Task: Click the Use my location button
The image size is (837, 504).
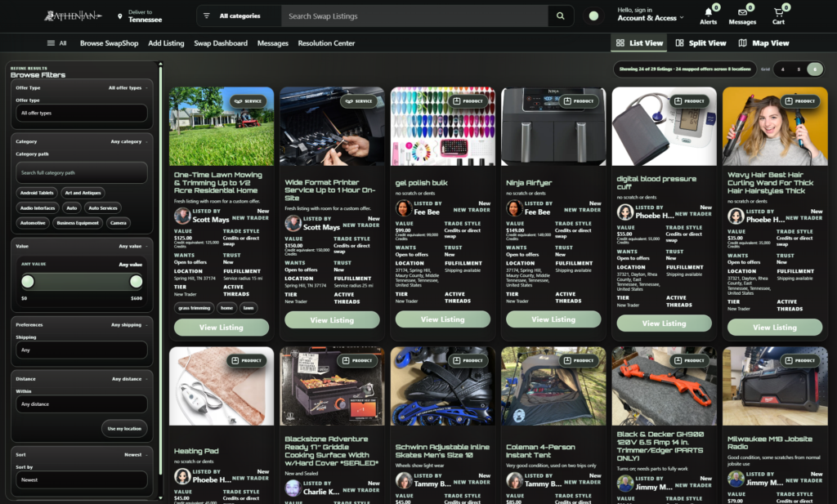Action: click(124, 429)
